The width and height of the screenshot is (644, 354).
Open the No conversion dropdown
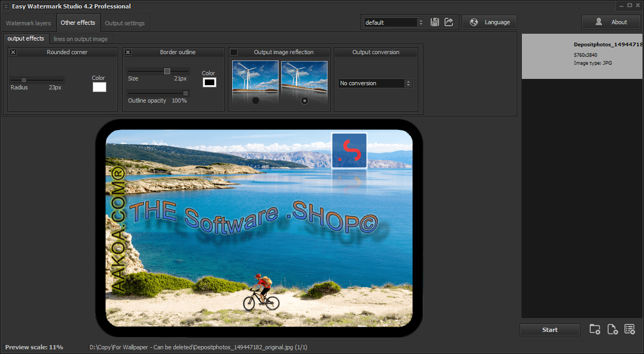(375, 83)
